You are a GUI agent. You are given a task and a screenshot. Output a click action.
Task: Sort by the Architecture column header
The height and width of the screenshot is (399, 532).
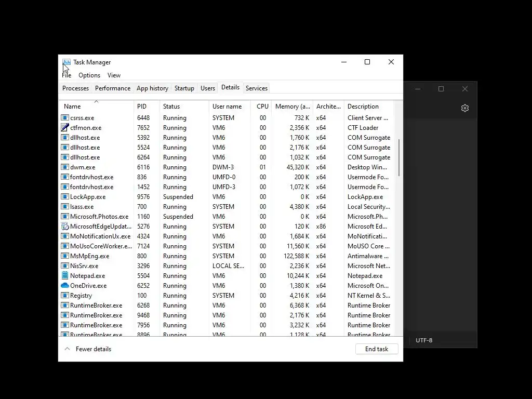pyautogui.click(x=328, y=106)
